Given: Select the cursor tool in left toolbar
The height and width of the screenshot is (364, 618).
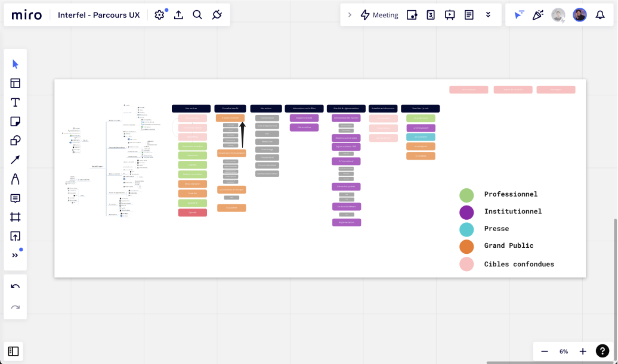Looking at the screenshot, I should [x=16, y=64].
